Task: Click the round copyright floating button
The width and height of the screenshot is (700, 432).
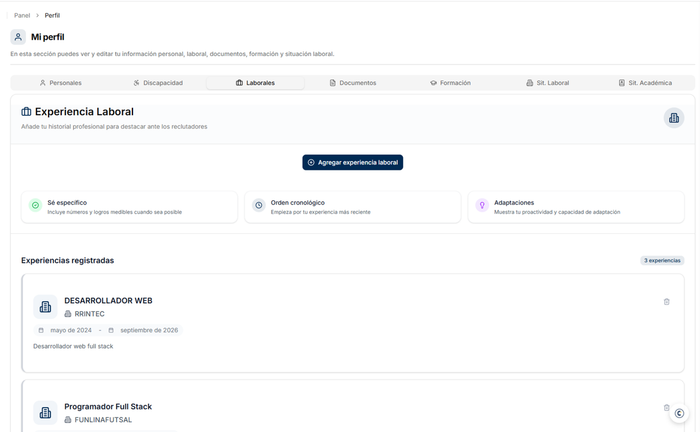Action: click(679, 413)
